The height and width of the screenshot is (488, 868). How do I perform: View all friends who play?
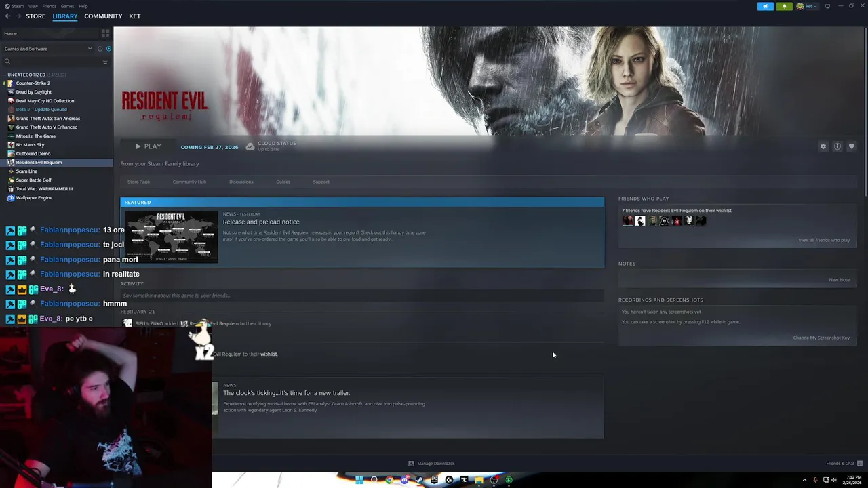coord(823,240)
